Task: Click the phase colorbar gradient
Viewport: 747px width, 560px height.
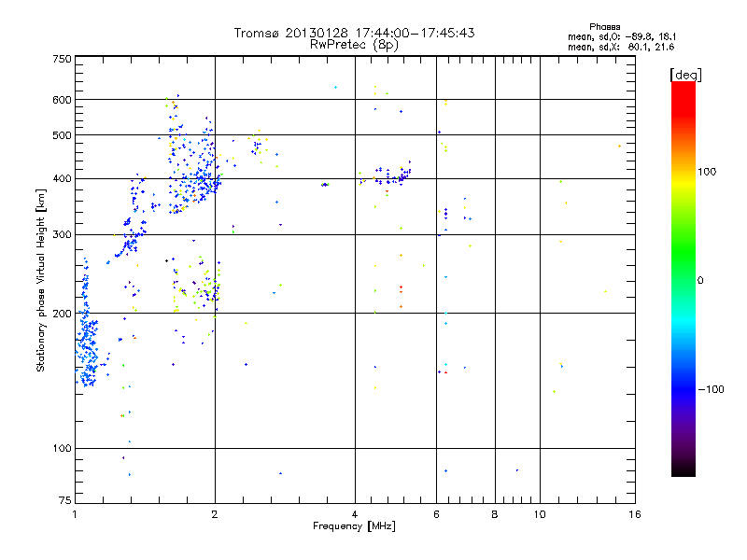Action: click(x=684, y=278)
